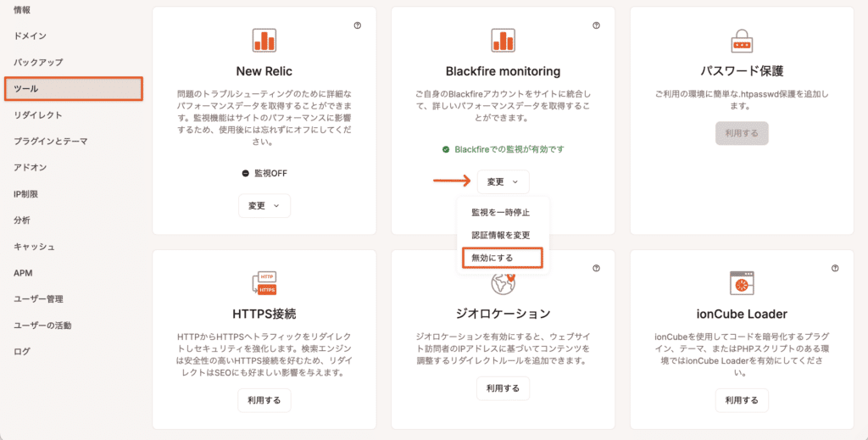Click the New Relic chart icon
Viewport: 868px width, 440px height.
click(264, 40)
